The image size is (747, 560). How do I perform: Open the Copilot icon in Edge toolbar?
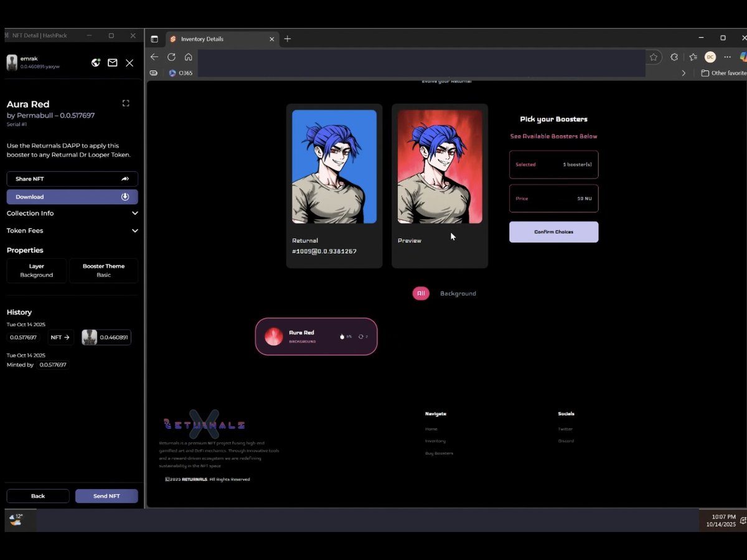[x=743, y=57]
